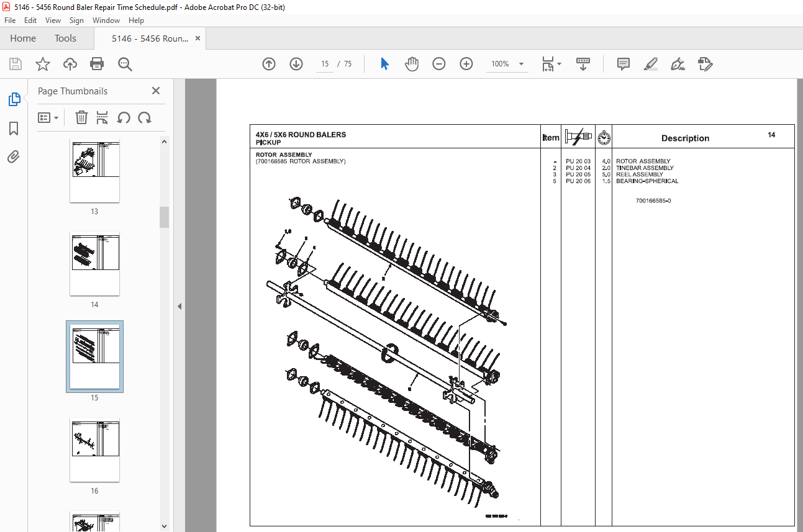This screenshot has height=532, width=803.
Task: Activate the Hand pan tool
Action: click(412, 64)
